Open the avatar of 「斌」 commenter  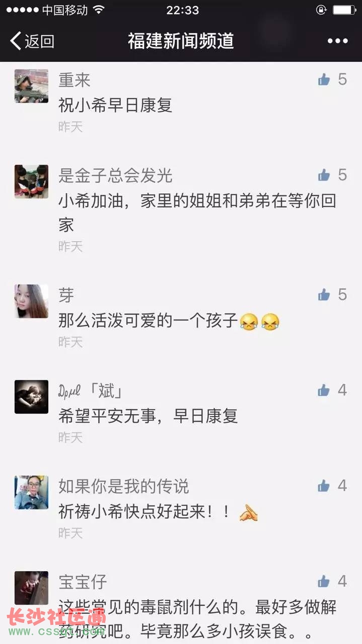point(31,397)
